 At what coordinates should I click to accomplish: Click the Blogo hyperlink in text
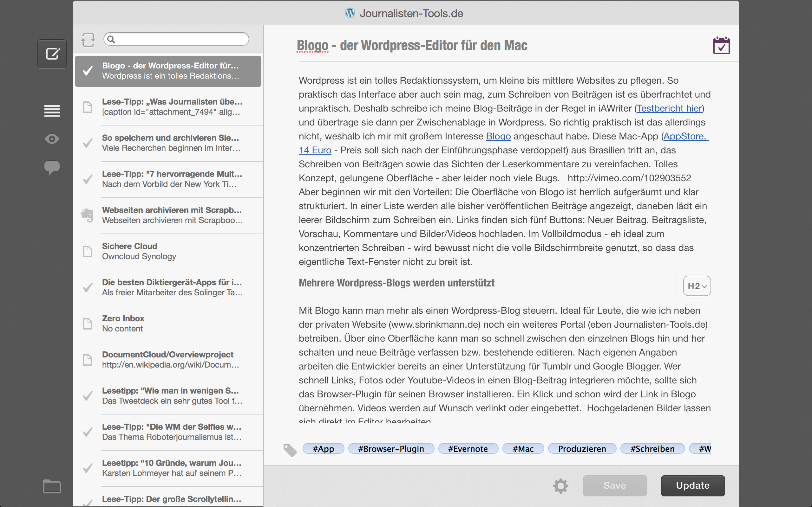pos(498,136)
